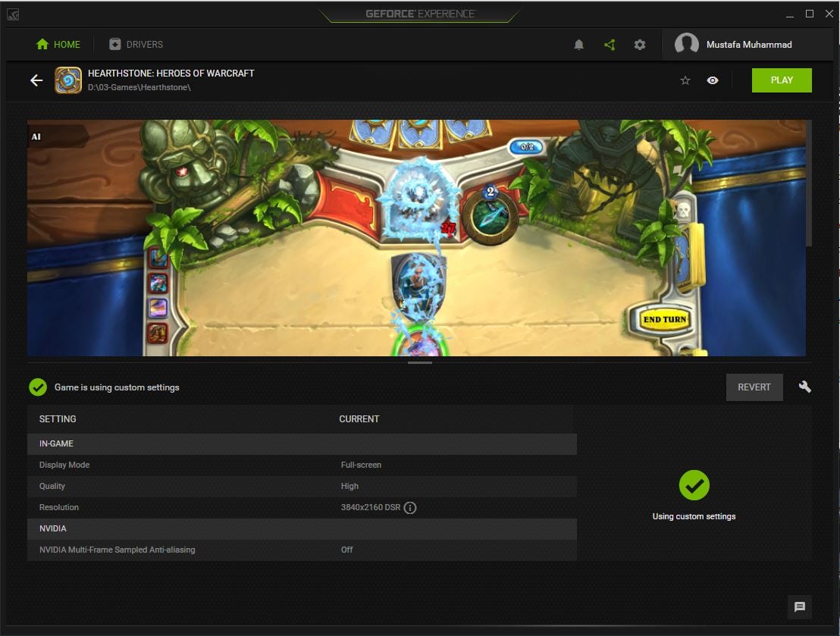Select the Display Mode setting row
The image size is (840, 636).
tap(302, 465)
